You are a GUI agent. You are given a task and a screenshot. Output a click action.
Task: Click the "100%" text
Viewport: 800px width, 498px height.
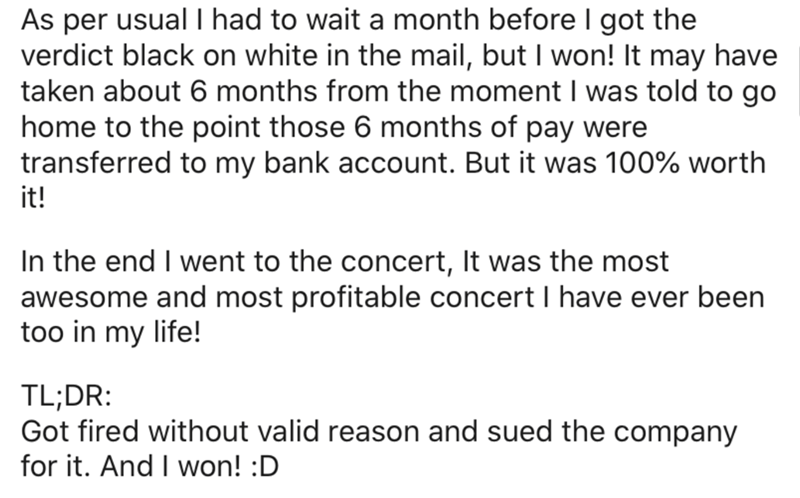[x=642, y=163]
